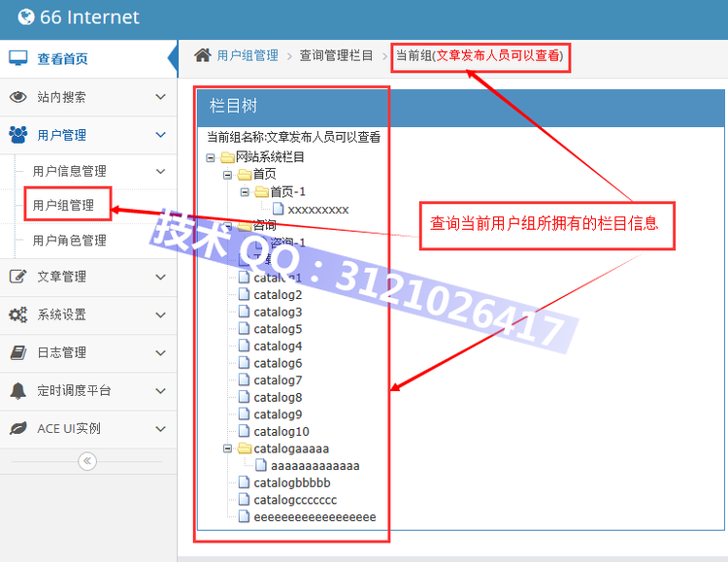Click the file icon next to catalog7
This screenshot has height=562, width=728.
[244, 380]
